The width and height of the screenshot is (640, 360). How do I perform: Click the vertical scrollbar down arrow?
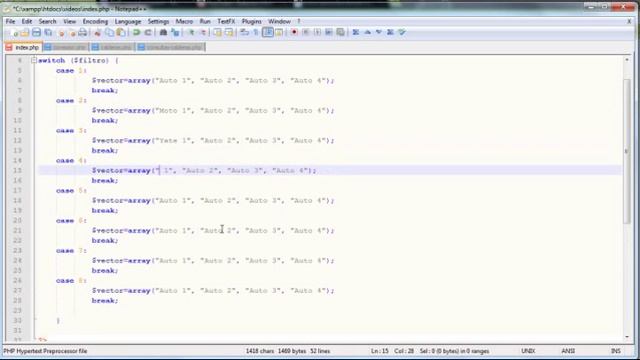click(x=627, y=337)
